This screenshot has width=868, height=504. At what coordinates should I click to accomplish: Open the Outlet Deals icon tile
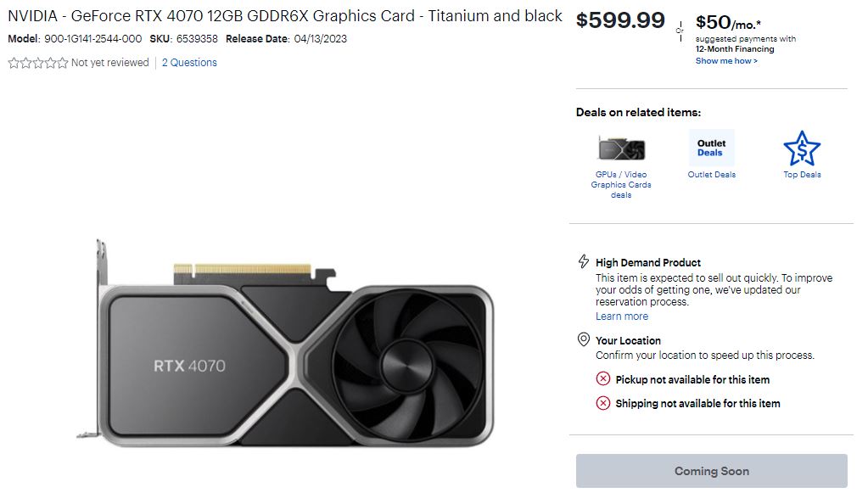coord(711,148)
